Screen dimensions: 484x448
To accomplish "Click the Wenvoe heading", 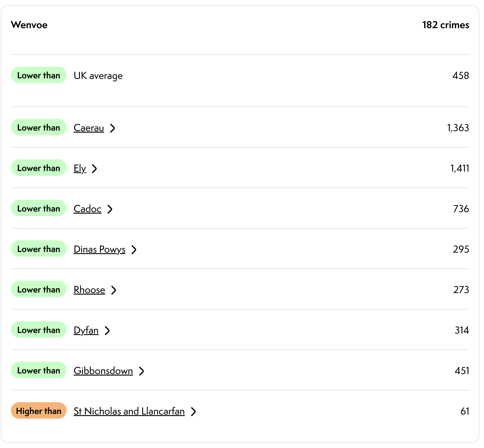I will [x=29, y=25].
